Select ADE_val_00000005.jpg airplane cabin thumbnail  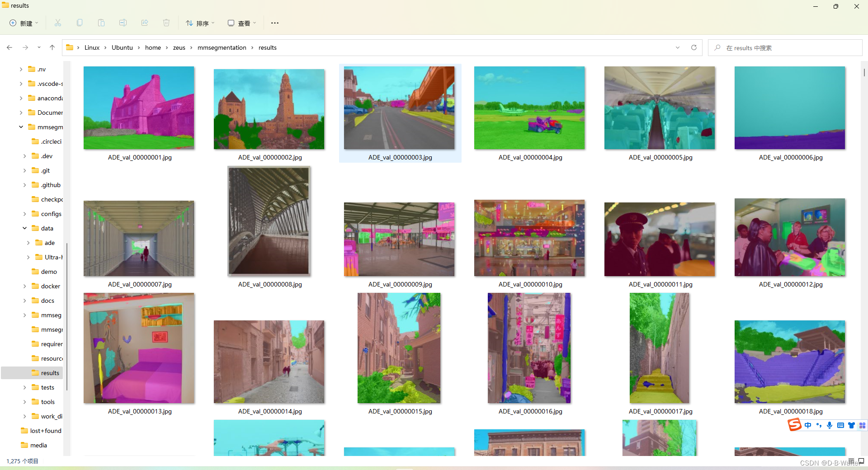click(x=660, y=108)
